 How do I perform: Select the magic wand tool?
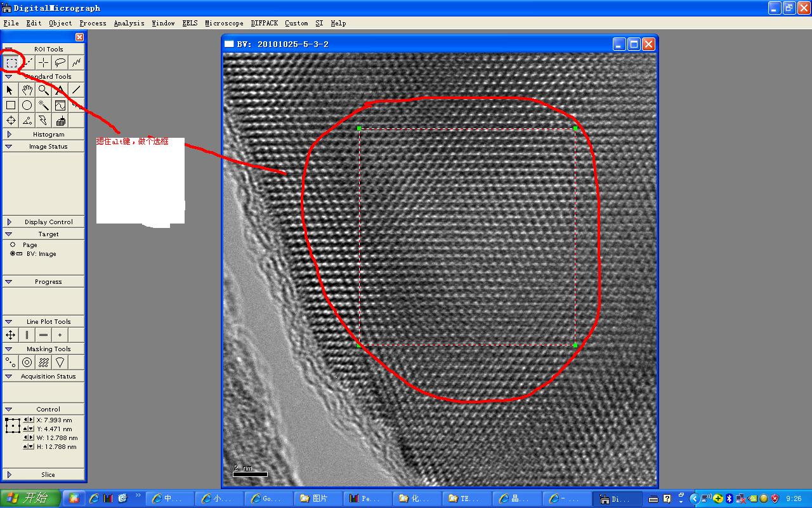click(x=43, y=105)
